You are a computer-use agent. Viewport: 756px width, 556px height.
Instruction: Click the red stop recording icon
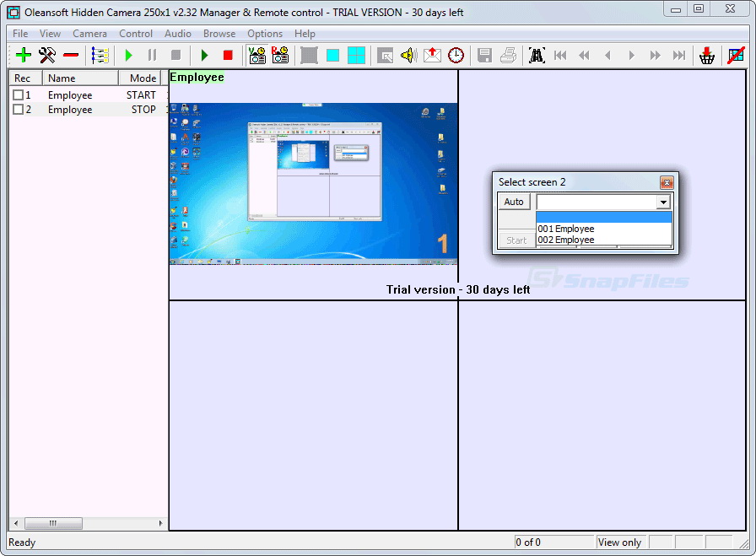[x=228, y=56]
